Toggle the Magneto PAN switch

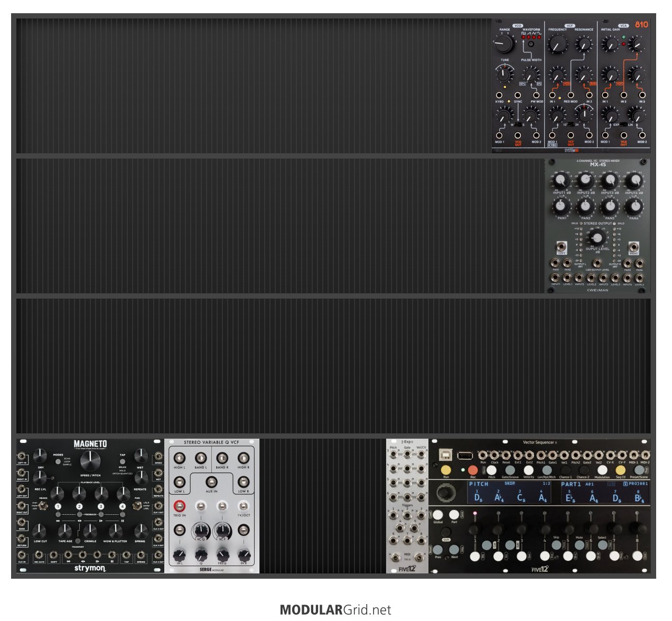[137, 506]
